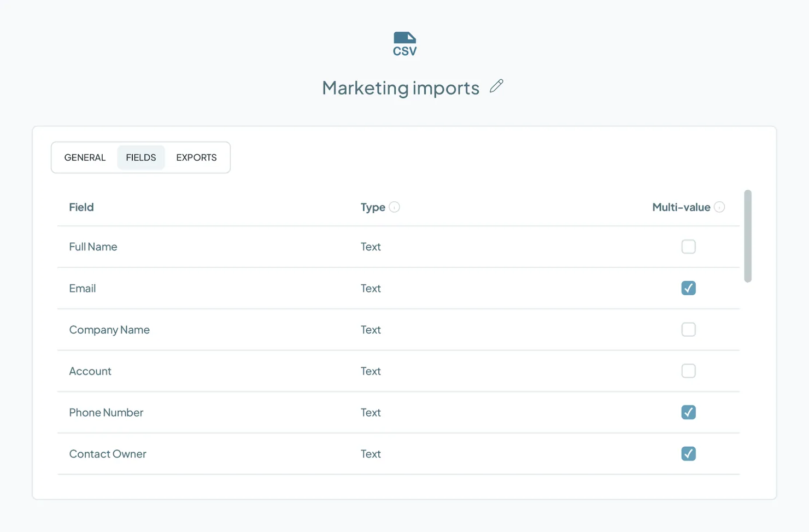Click the Text type in Account row

371,371
